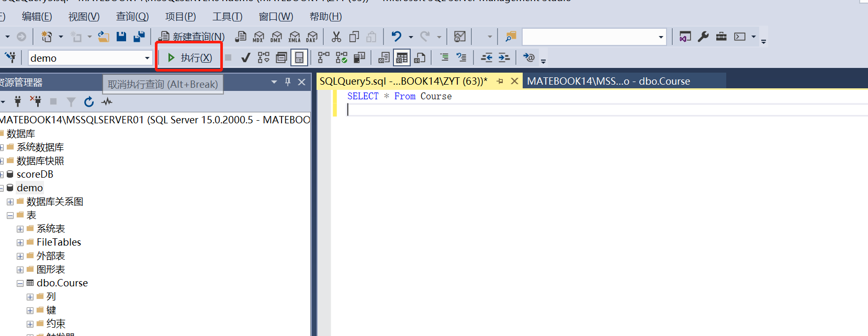Open the Activity Monitor icon
The width and height of the screenshot is (868, 336).
click(107, 101)
